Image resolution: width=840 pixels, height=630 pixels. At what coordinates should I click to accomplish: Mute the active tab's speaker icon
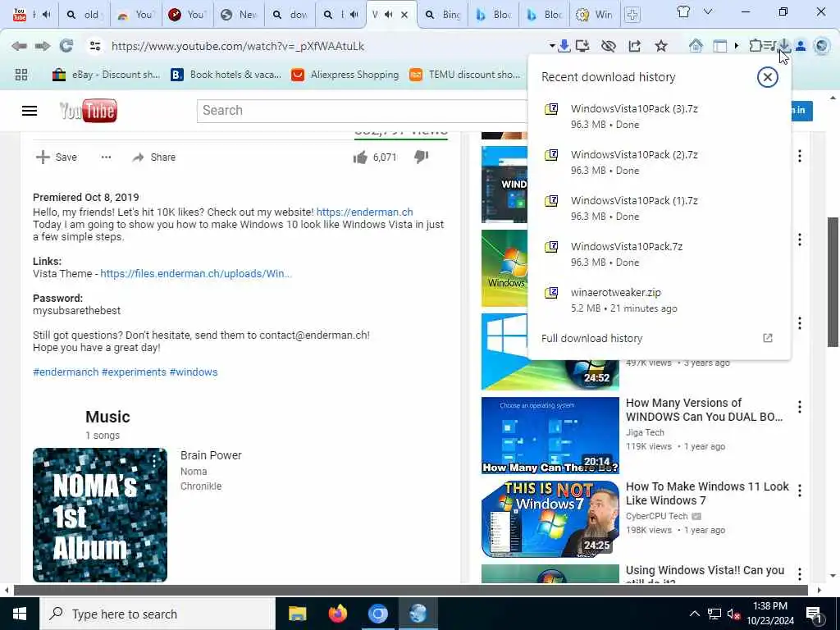[388, 15]
